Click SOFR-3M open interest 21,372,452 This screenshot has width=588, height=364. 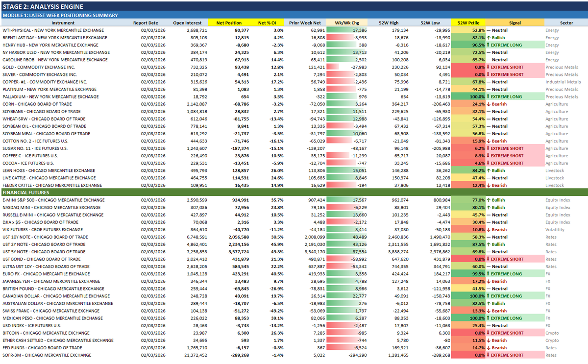click(x=186, y=355)
